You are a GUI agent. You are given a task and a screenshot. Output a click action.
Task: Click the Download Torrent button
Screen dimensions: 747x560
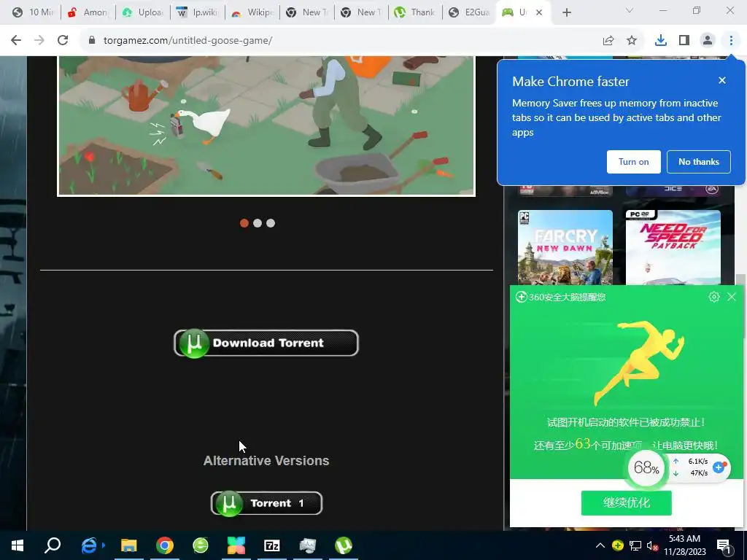[x=266, y=343]
